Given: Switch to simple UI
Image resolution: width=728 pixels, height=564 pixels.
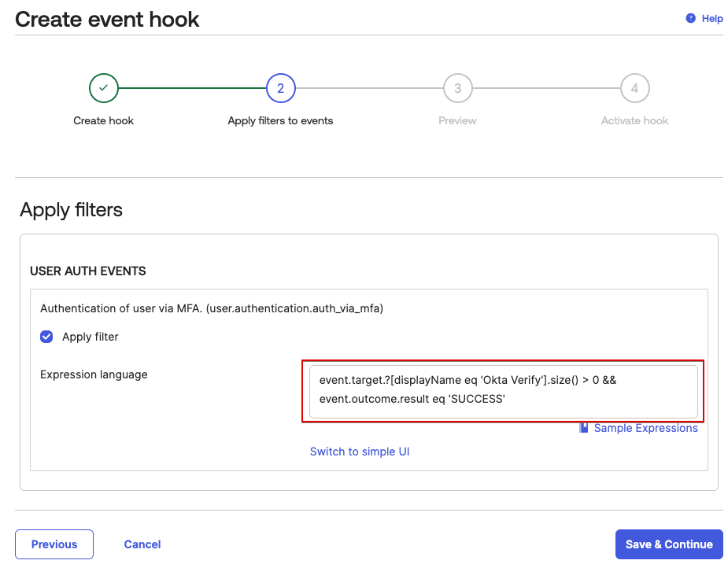Looking at the screenshot, I should 360,452.
